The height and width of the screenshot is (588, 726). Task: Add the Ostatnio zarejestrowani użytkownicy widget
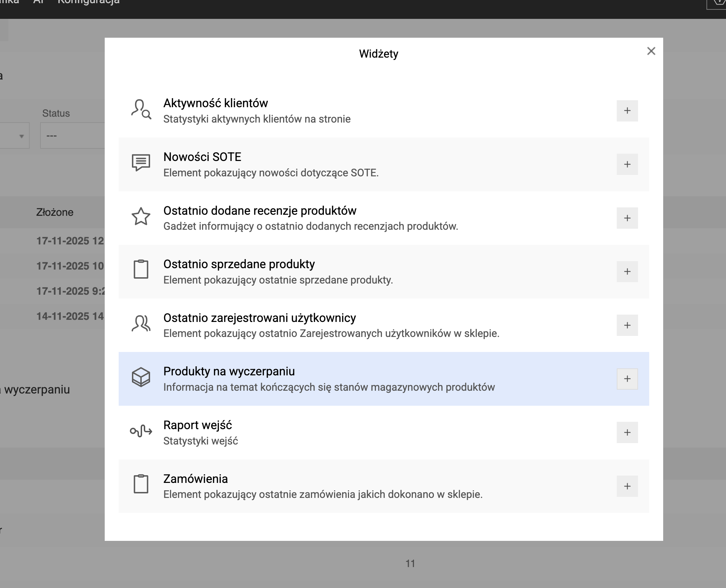tap(627, 325)
